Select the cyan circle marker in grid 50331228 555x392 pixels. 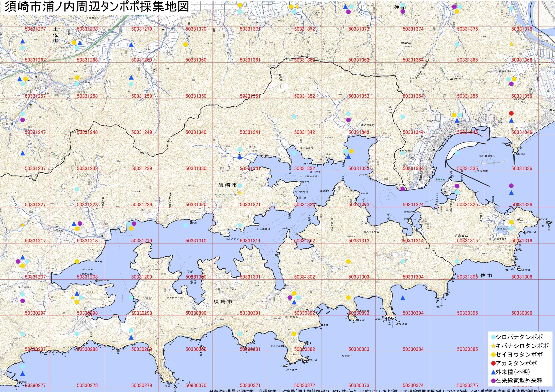click(77, 189)
